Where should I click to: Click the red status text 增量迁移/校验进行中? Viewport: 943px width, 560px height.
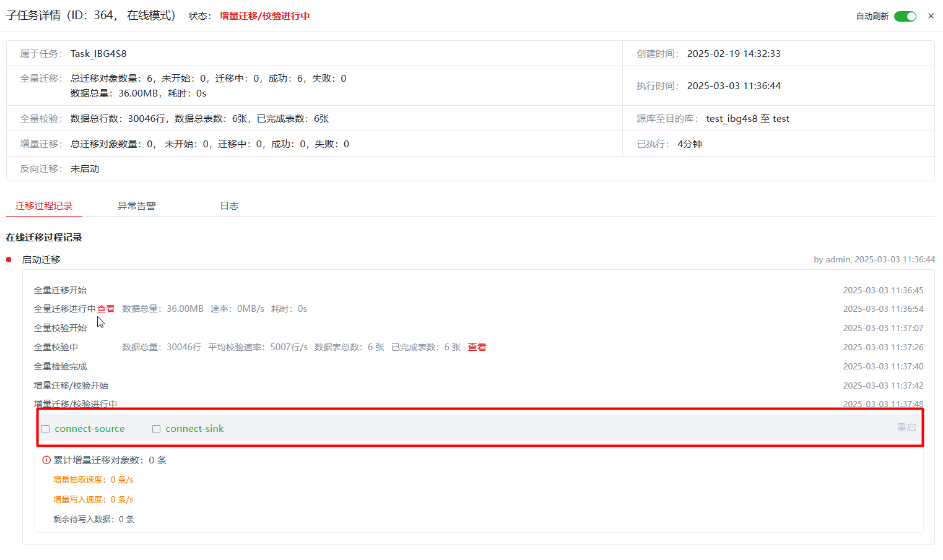click(x=264, y=16)
